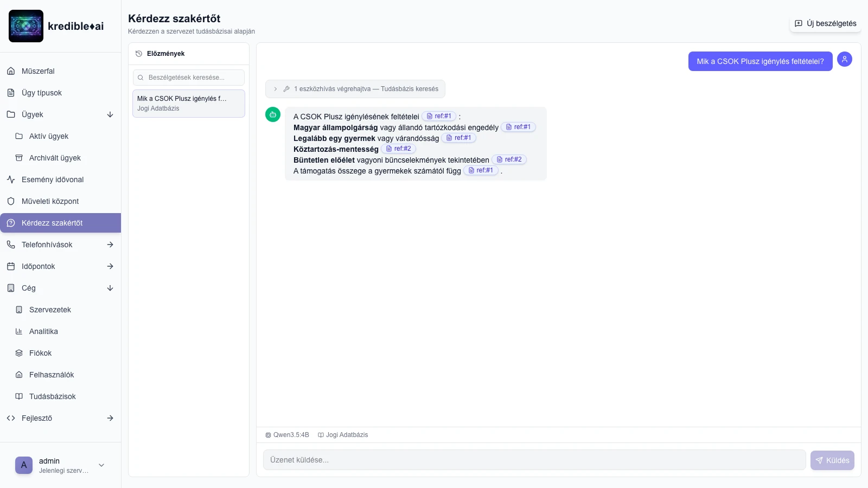This screenshot has width=868, height=488.
Task: Expand the Telefonhívások submenu
Action: pos(110,245)
